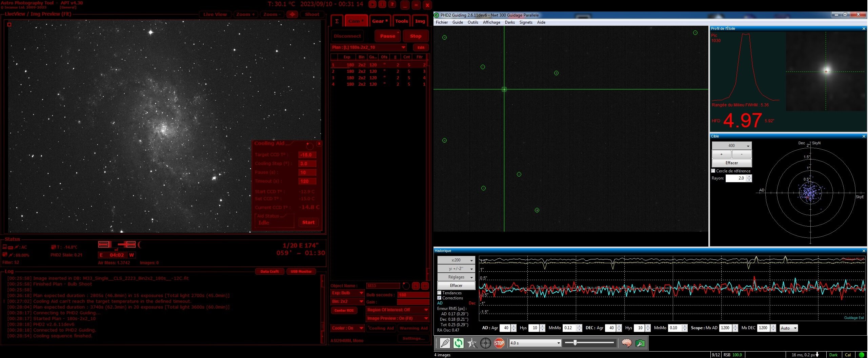Click the Bulb seconds input field
The height and width of the screenshot is (358, 868).
coord(413,295)
